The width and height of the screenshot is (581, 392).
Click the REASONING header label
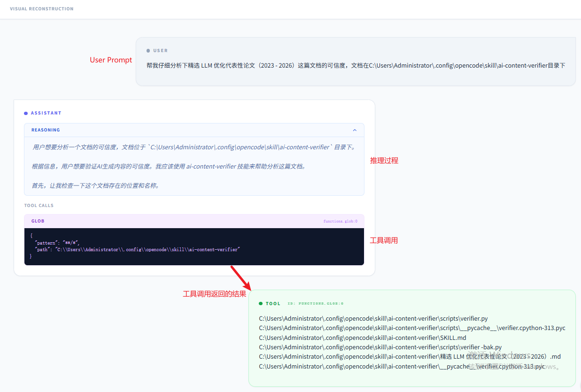(46, 130)
